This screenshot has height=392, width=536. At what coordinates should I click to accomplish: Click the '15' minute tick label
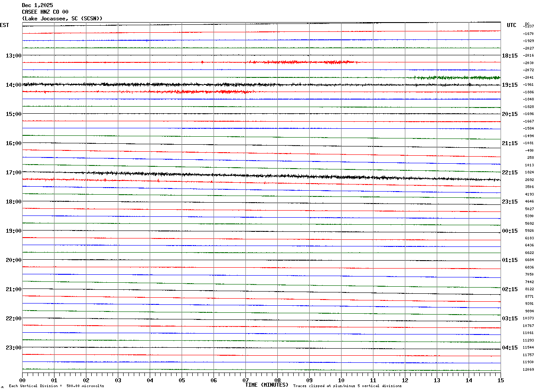pos(501,380)
